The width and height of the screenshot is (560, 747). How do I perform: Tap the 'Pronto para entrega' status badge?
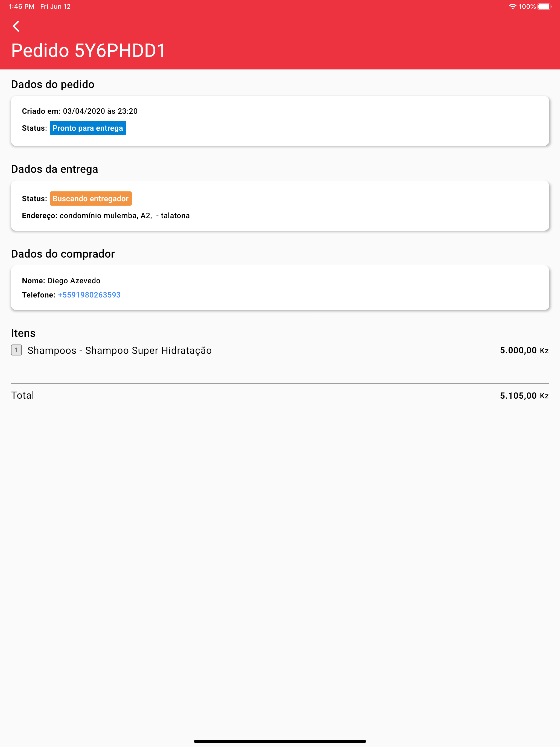[x=88, y=128]
